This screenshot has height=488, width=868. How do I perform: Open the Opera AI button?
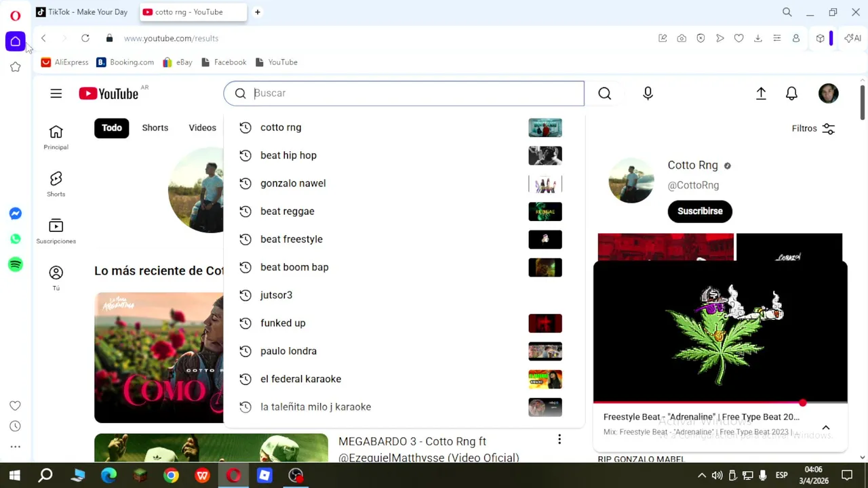(x=852, y=38)
